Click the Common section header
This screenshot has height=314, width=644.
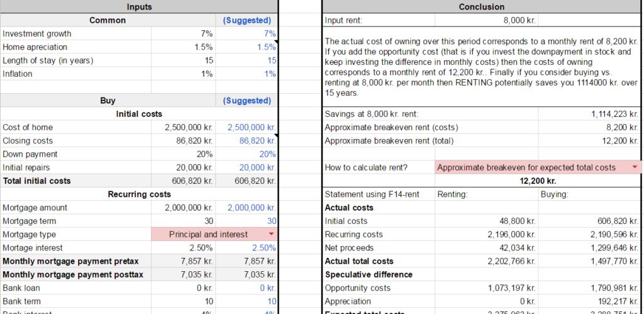click(x=108, y=20)
